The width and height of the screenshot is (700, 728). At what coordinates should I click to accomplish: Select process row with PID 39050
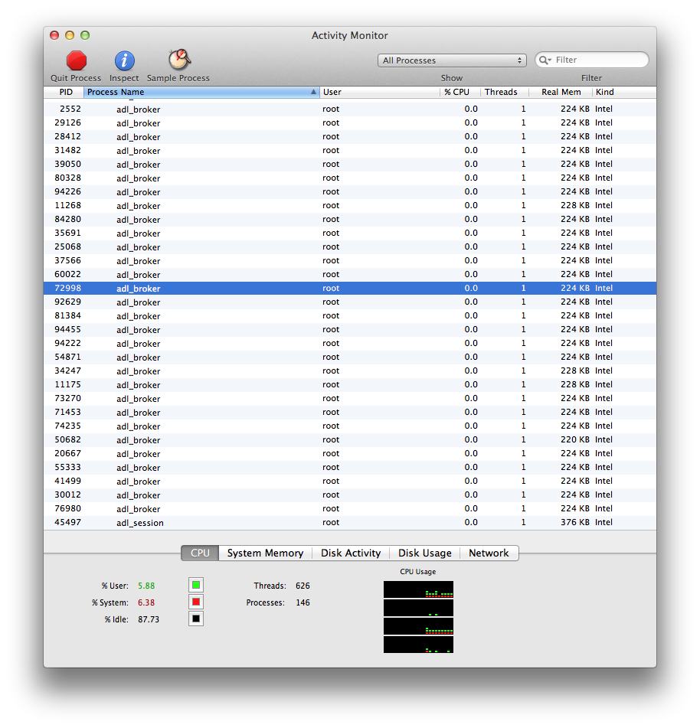[x=350, y=165]
